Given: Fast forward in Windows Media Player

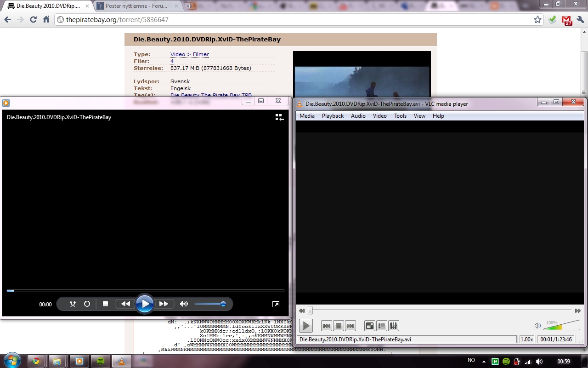Looking at the screenshot, I should 164,304.
